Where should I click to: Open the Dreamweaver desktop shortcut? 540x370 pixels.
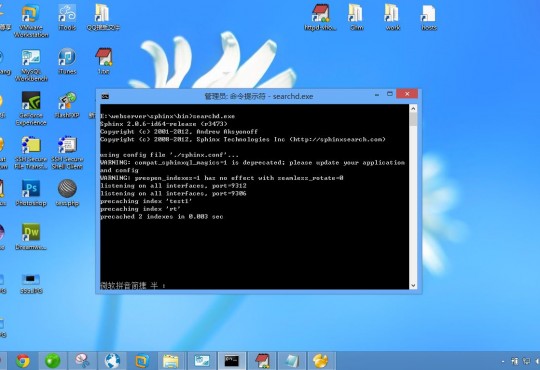(31, 237)
